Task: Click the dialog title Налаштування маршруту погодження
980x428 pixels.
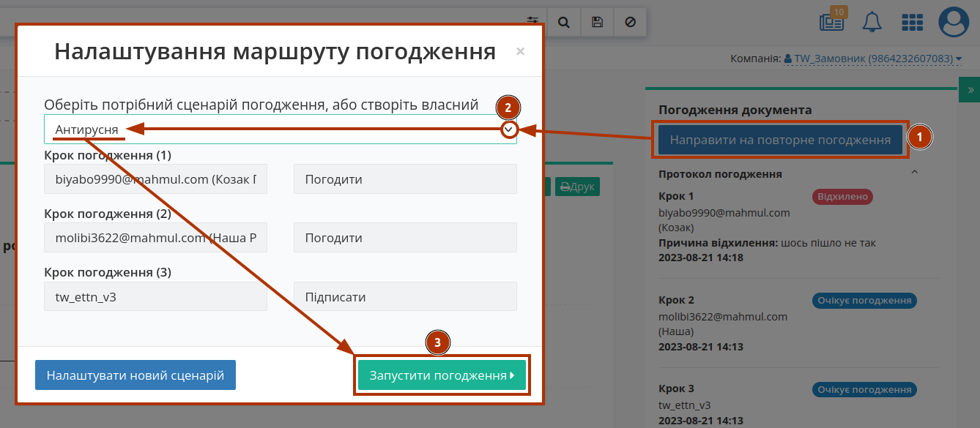Action: (275, 51)
